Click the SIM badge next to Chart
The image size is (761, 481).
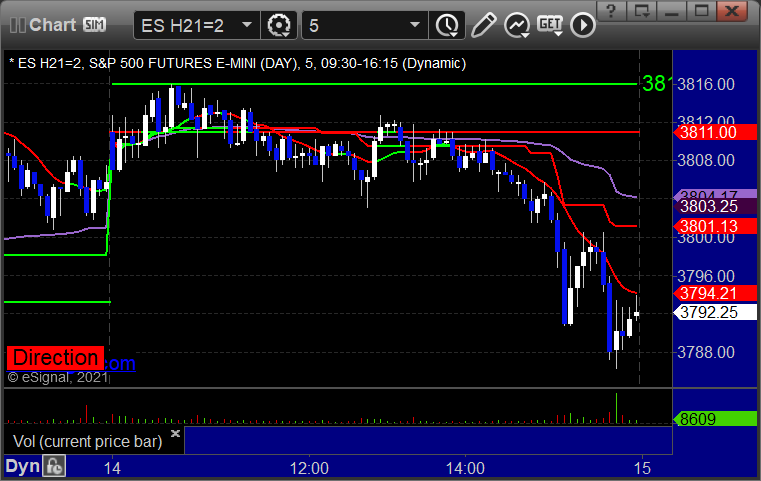(x=94, y=24)
